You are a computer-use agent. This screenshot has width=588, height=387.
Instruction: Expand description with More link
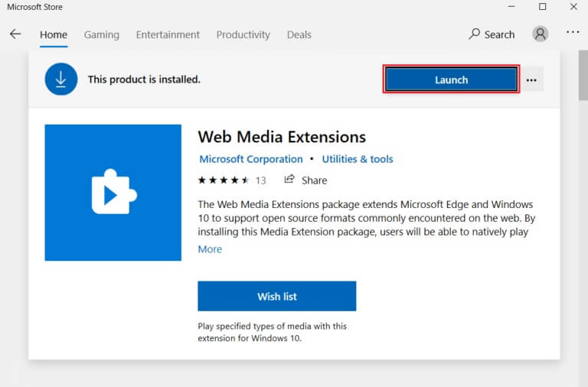point(210,249)
